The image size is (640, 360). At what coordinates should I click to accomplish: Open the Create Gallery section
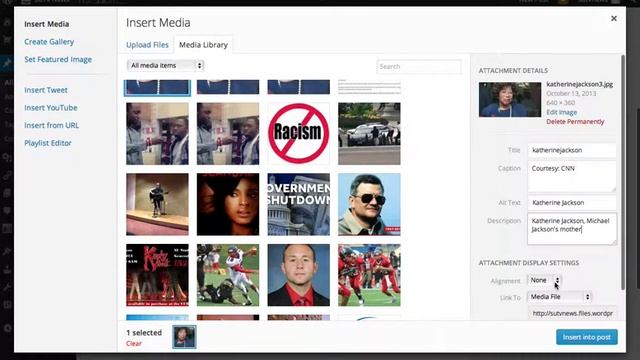pyautogui.click(x=49, y=42)
